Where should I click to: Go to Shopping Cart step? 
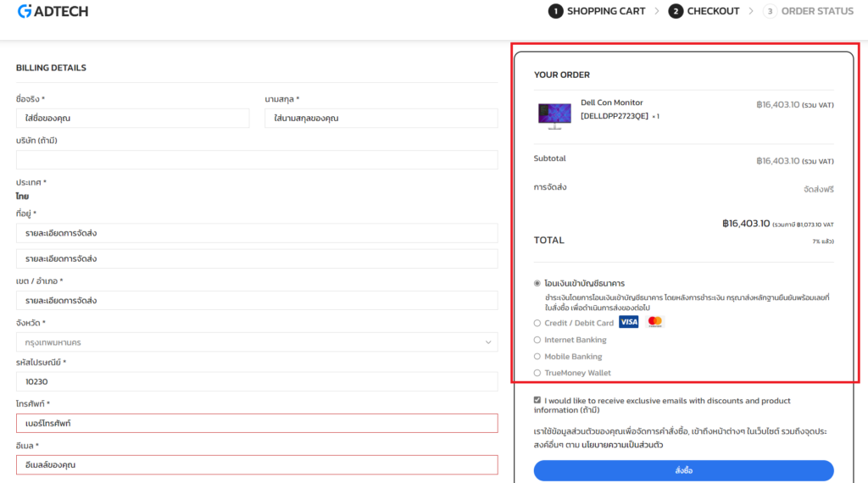pos(606,11)
